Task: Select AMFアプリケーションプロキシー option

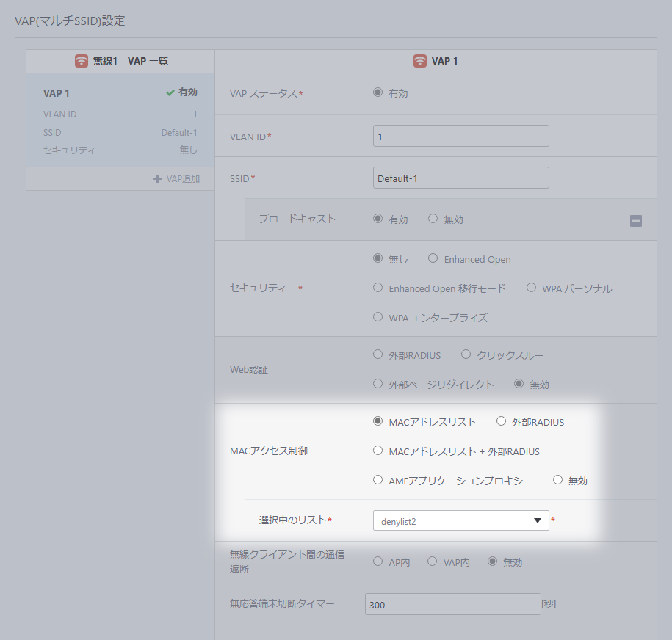Action: pos(377,480)
